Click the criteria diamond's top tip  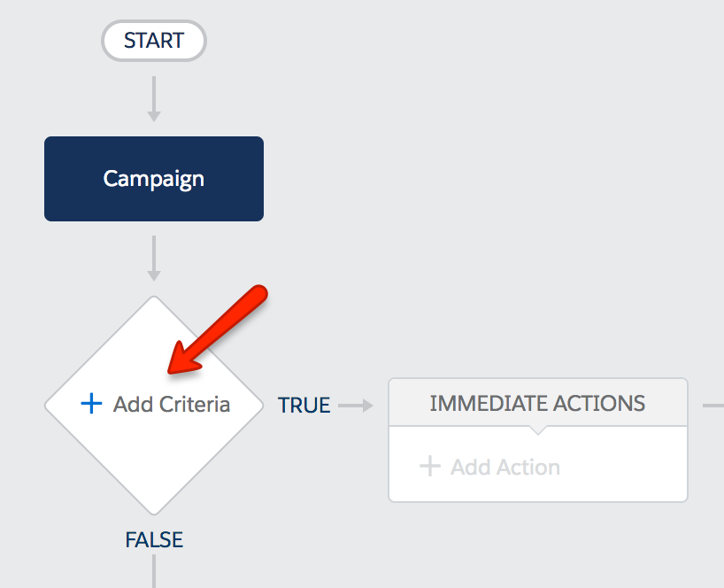[154, 302]
